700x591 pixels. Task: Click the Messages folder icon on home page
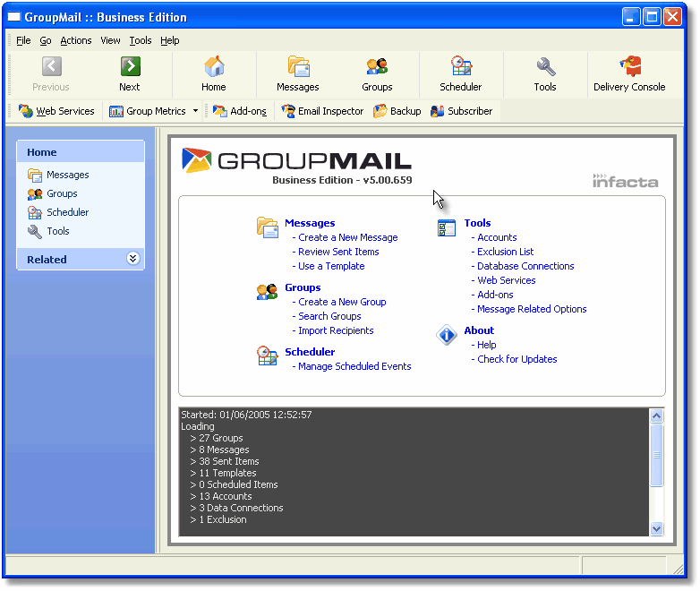click(268, 227)
